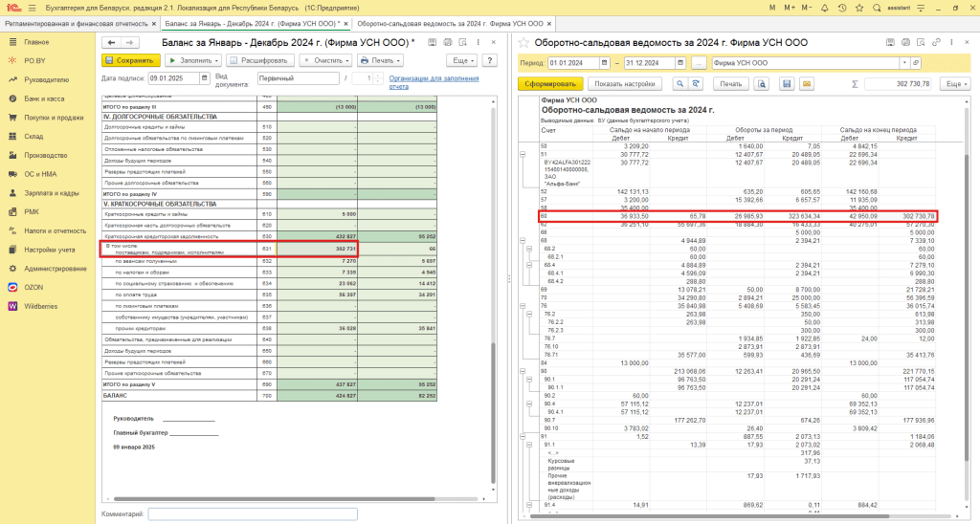Viewport: 980px width, 524px height.
Task: Click the help question mark button
Action: (x=490, y=60)
